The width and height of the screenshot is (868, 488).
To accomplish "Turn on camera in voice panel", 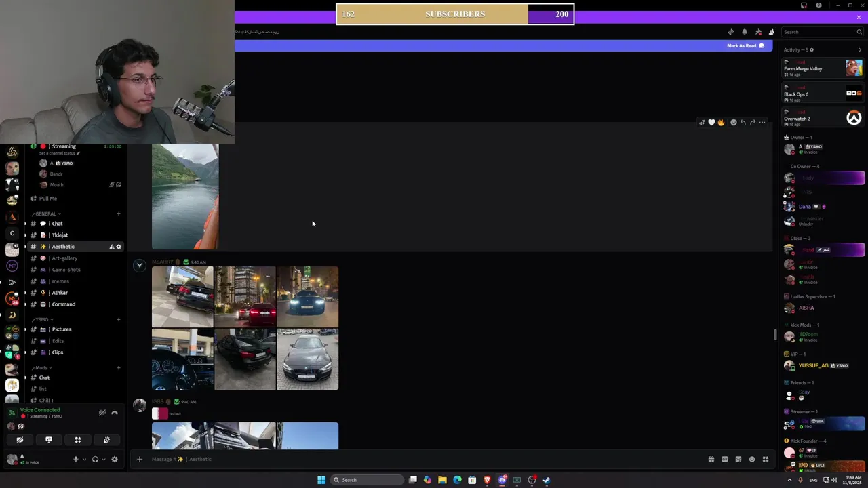I will tap(20, 440).
